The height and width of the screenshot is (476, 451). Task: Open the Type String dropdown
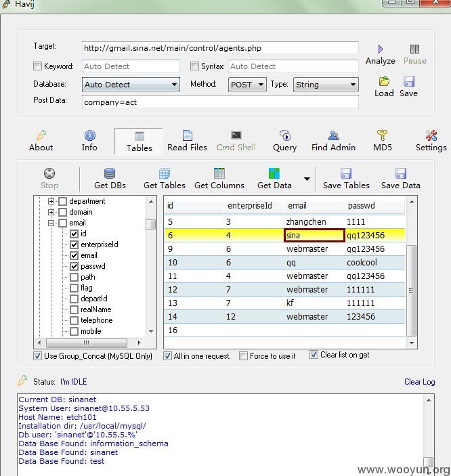(x=326, y=84)
